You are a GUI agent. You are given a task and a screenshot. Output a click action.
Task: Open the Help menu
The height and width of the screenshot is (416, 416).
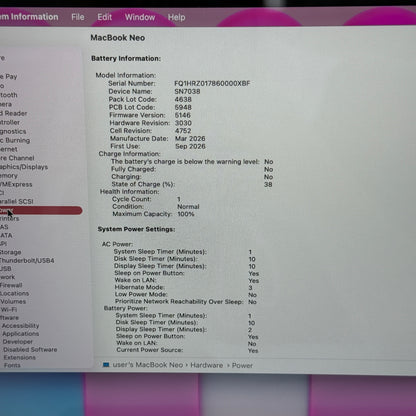tap(176, 17)
